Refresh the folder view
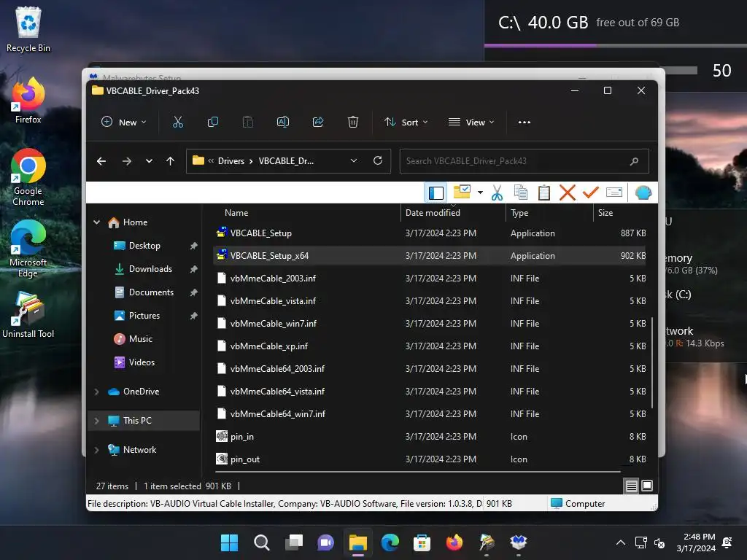 pos(378,160)
